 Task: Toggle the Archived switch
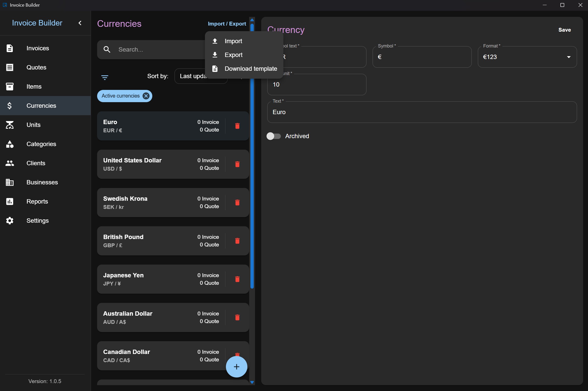[273, 136]
